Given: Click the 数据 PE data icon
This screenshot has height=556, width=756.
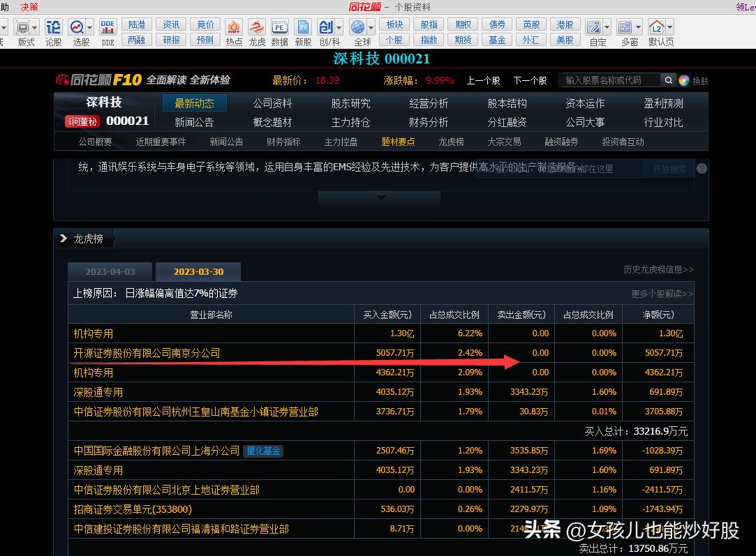Looking at the screenshot, I should coord(279,28).
